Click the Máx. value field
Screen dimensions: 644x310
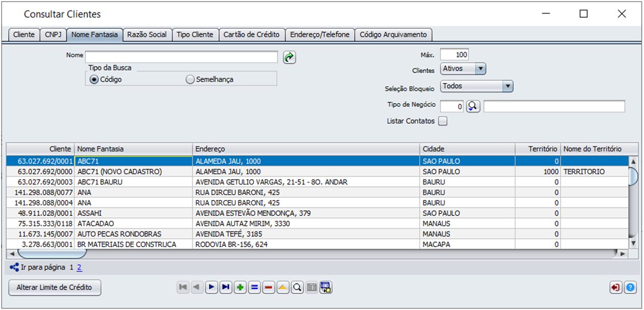point(454,55)
